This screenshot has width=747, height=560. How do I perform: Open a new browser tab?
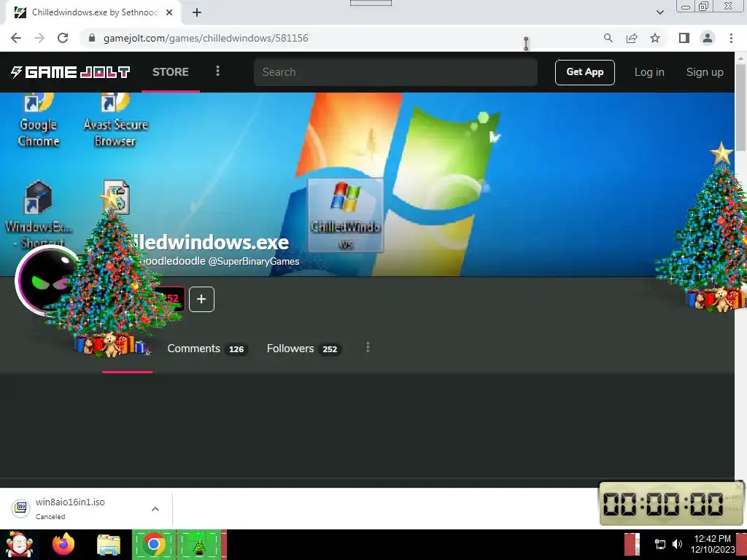(x=197, y=12)
